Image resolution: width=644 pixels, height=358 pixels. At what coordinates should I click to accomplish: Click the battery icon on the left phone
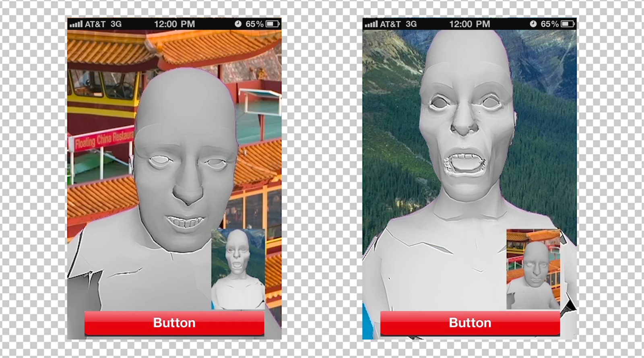point(272,24)
